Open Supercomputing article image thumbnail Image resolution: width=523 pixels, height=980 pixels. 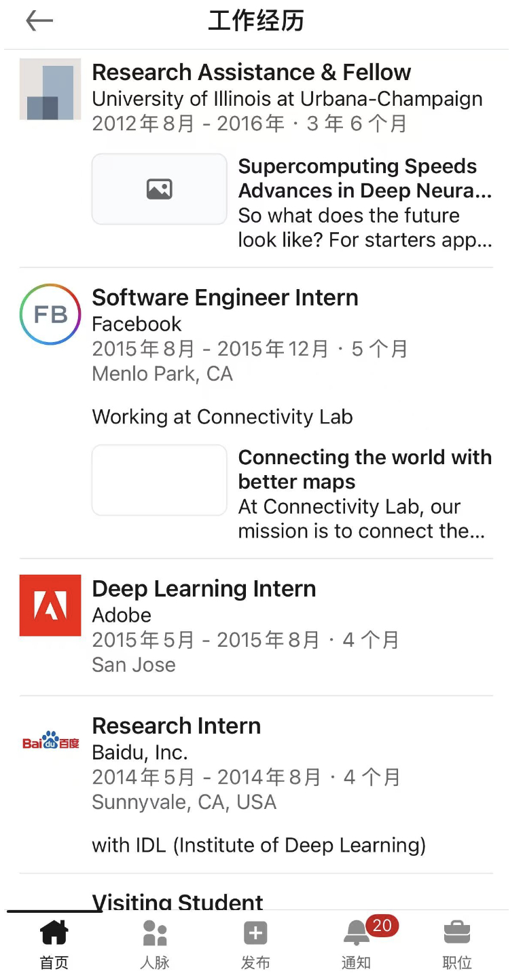(x=159, y=189)
